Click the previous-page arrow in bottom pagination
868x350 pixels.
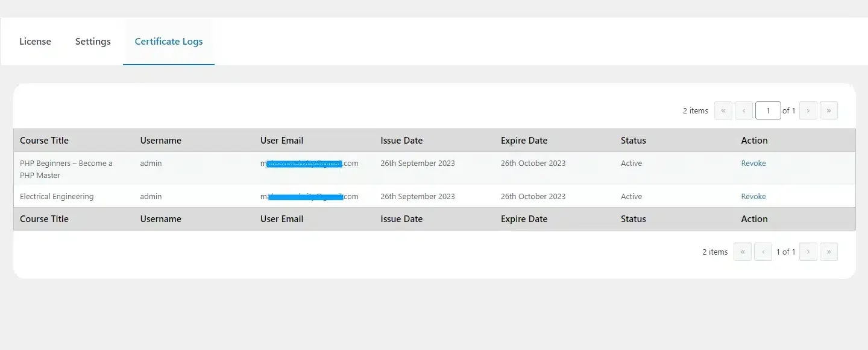(x=763, y=252)
